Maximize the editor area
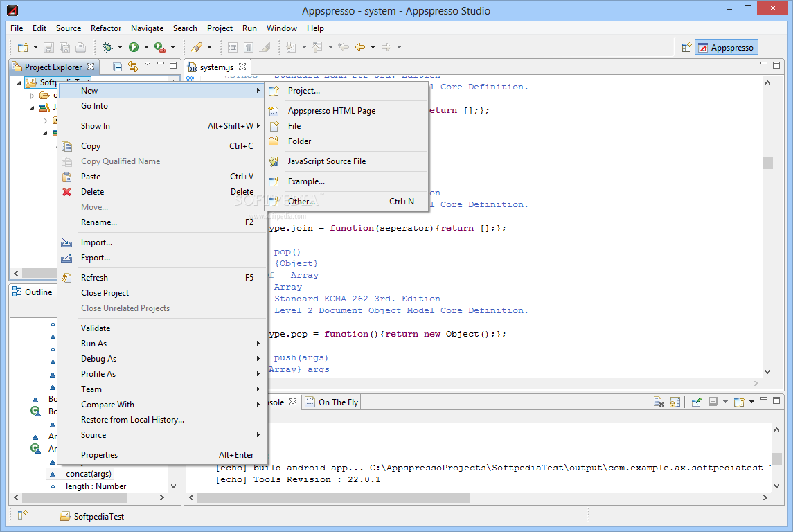This screenshot has width=793, height=532. click(776, 64)
